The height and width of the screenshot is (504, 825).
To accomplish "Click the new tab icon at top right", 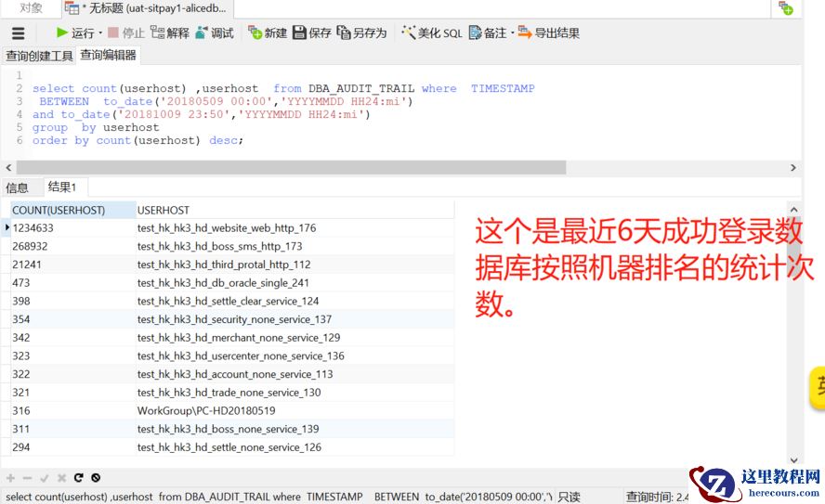I will coord(786,8).
